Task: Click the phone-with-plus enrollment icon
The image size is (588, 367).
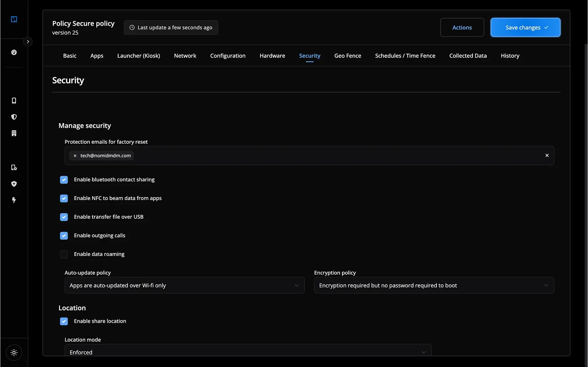Action: coord(14,167)
